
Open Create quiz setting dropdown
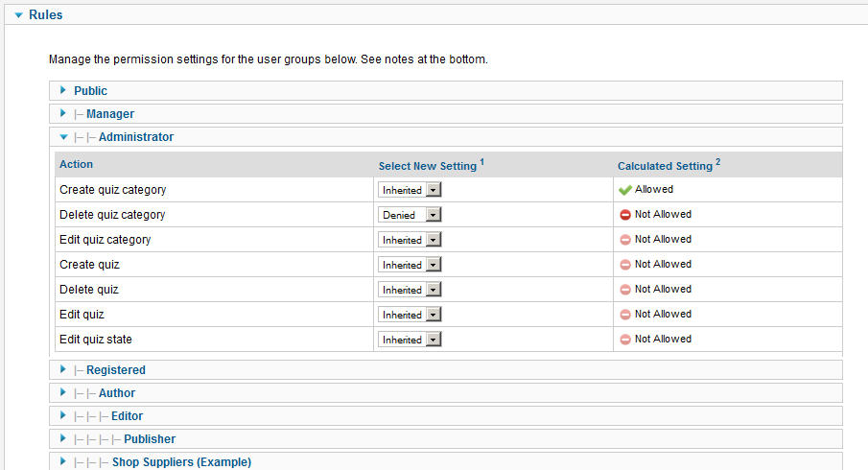coord(410,265)
